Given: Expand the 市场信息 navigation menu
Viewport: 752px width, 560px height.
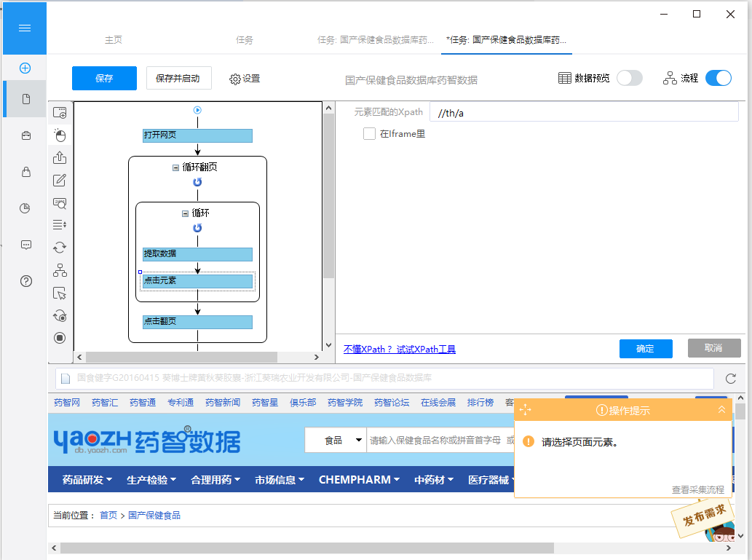Looking at the screenshot, I should 280,479.
